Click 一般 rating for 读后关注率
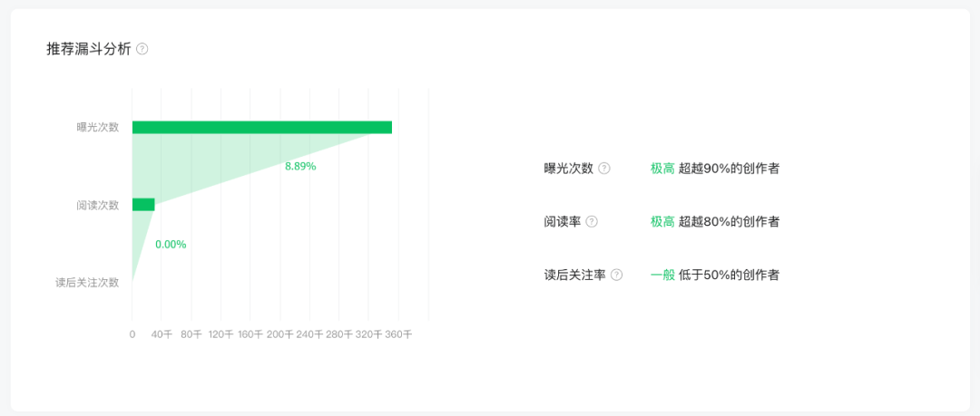This screenshot has height=416, width=980. [662, 275]
